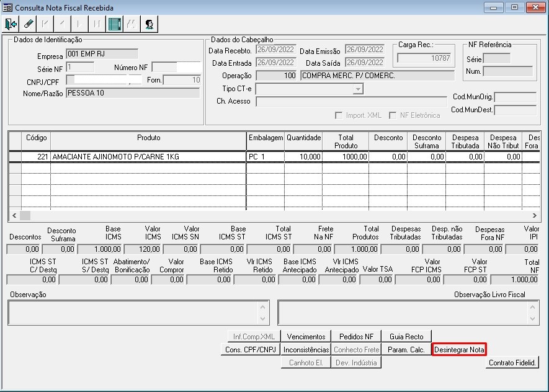549x392 pixels.
Task: Click the Código column header
Action: click(x=36, y=141)
